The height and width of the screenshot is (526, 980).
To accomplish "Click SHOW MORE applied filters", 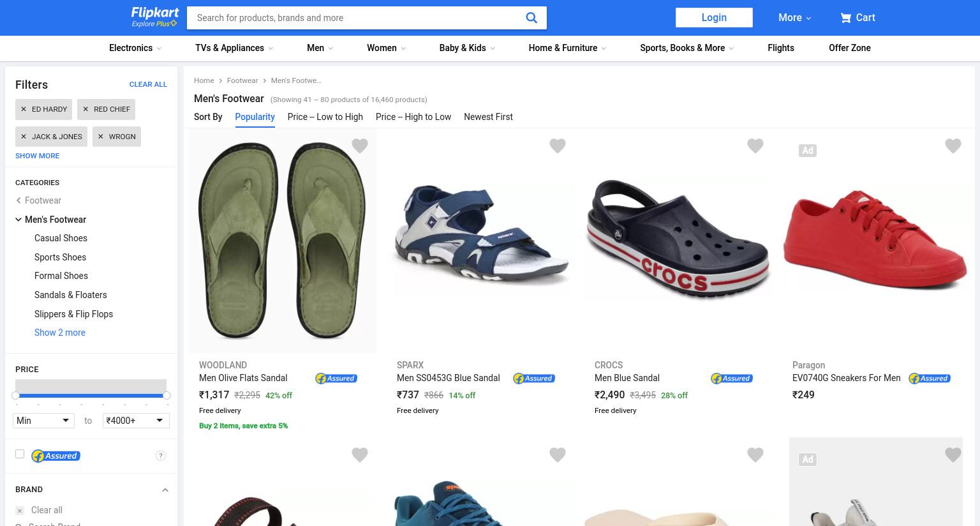I will [x=37, y=156].
